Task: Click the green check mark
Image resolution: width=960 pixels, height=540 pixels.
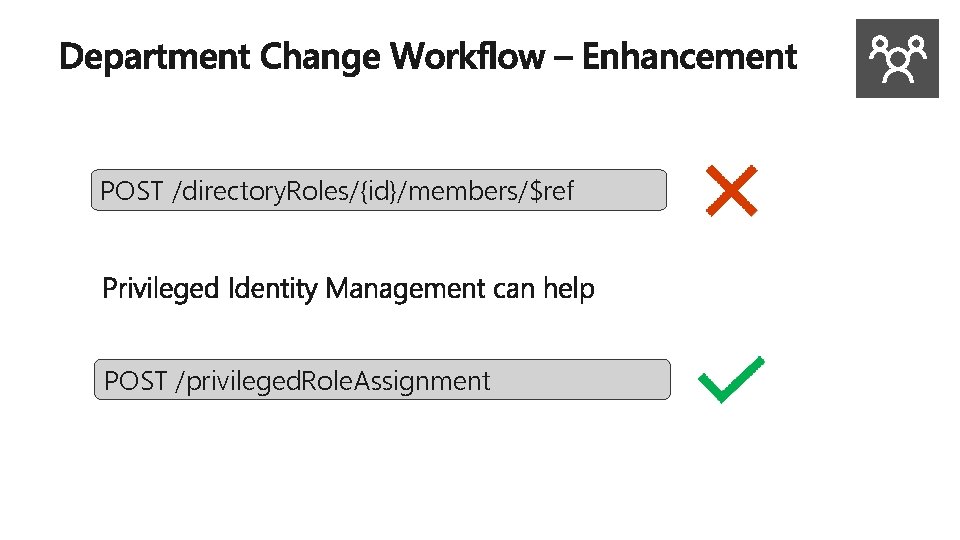Action: [731, 380]
